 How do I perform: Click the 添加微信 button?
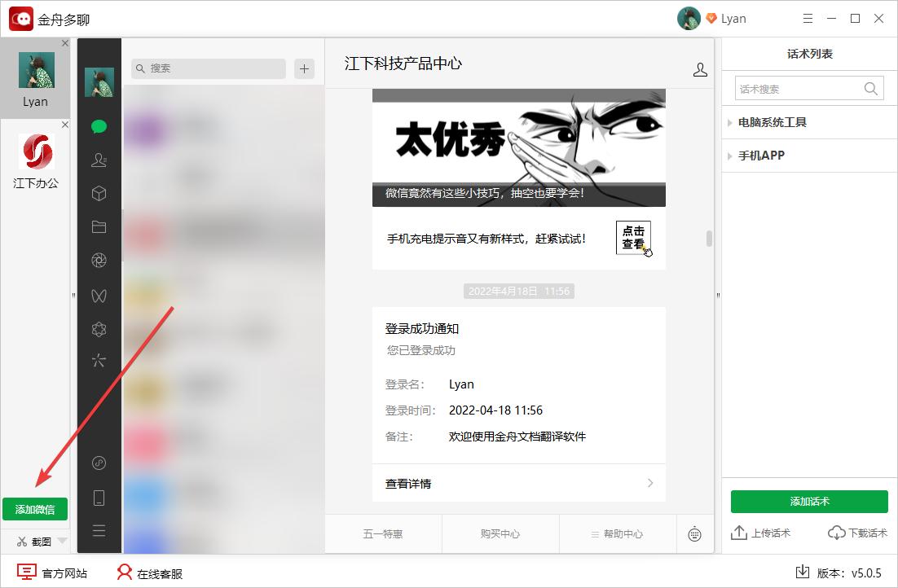pyautogui.click(x=35, y=509)
